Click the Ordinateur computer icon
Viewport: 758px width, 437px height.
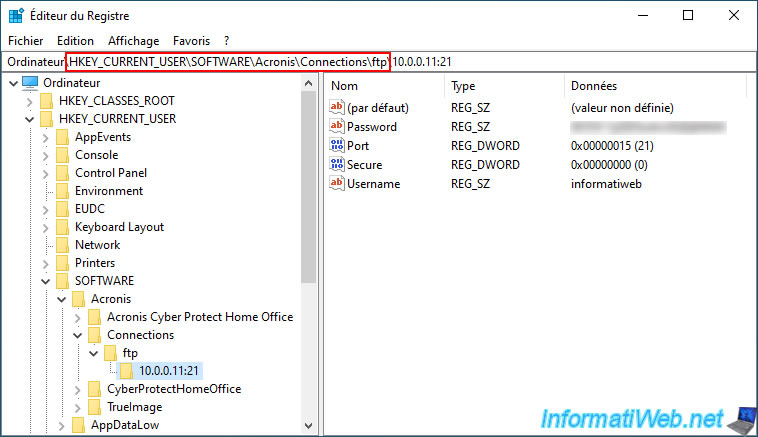tap(30, 83)
